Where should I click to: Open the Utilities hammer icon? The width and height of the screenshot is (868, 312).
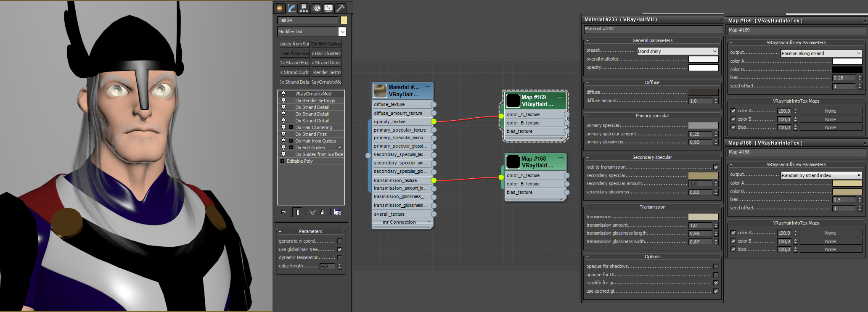click(341, 8)
